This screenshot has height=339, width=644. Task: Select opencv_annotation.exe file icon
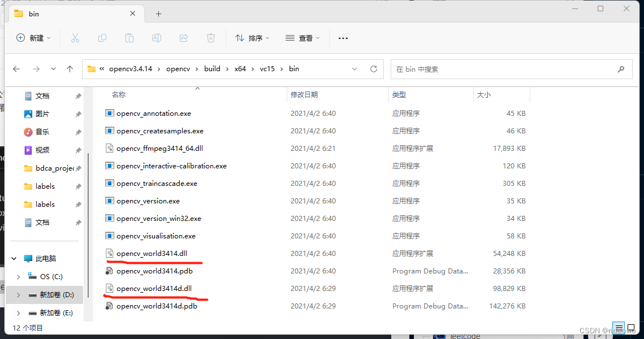tap(109, 113)
